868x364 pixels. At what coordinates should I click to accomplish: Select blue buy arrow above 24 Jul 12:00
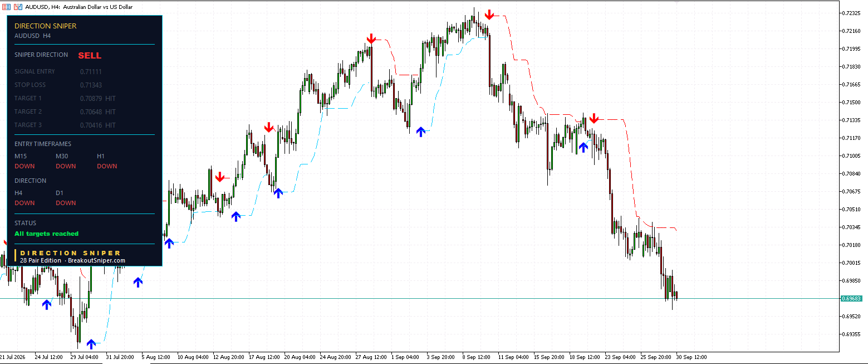point(47,304)
